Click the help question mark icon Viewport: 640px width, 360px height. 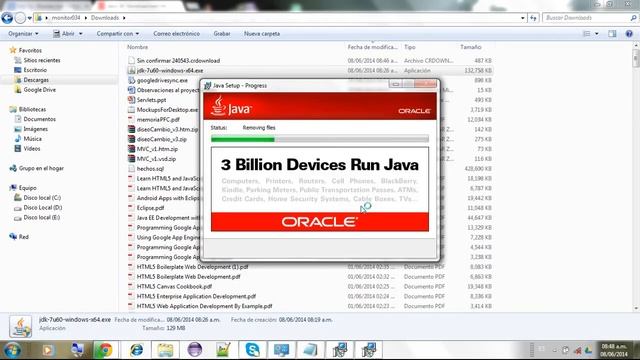[629, 33]
